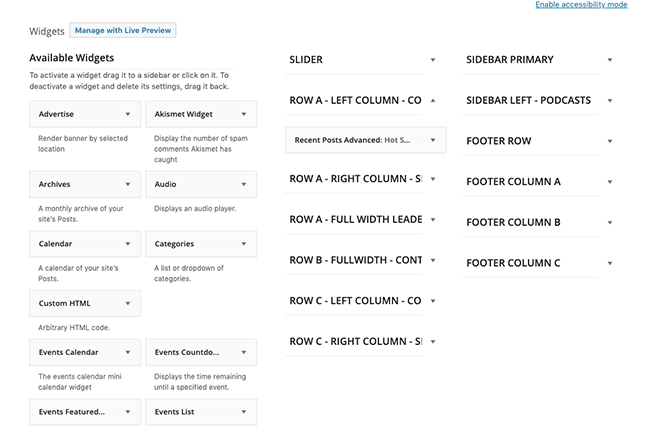Expand Row B - Fullwidth widget area

[x=433, y=260]
